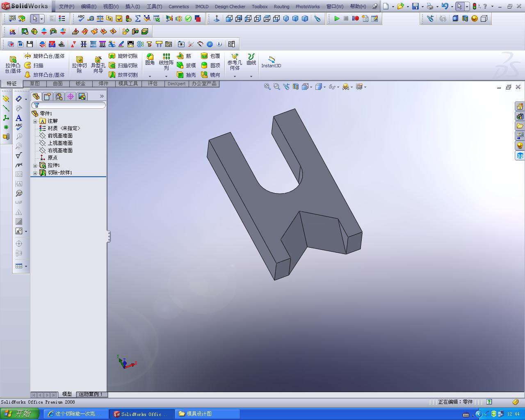The image size is (525, 420).
Task: Open the dropdown arrow under 线性阵列
Action: (166, 76)
